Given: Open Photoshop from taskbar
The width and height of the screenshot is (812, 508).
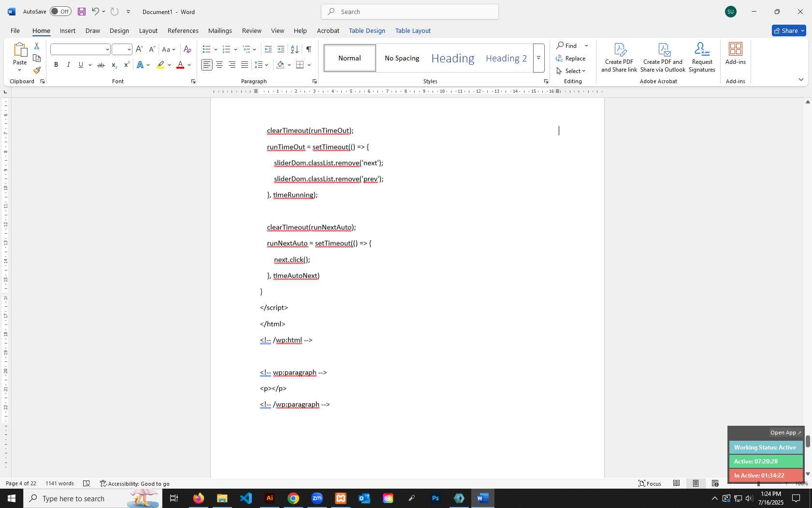Looking at the screenshot, I should (x=435, y=498).
